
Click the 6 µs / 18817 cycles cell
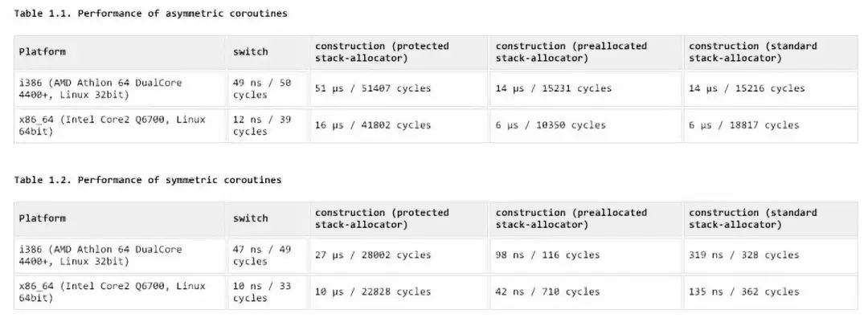[x=743, y=125]
